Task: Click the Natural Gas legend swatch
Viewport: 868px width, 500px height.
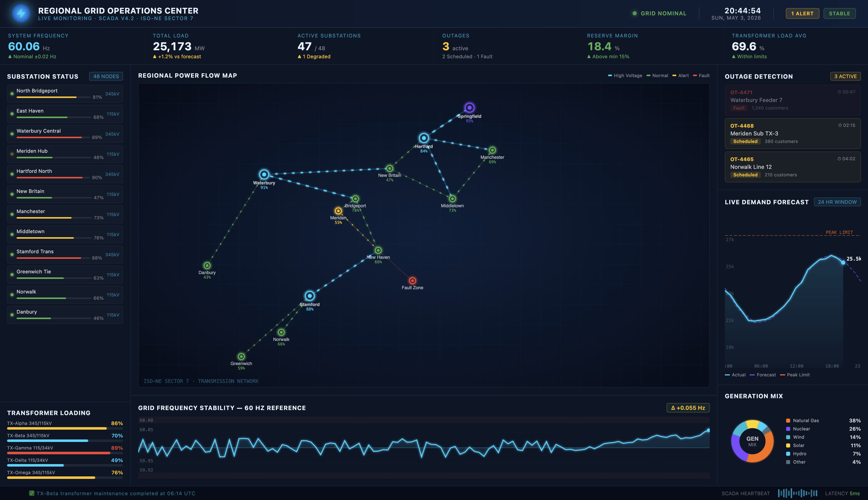Action: pos(788,420)
